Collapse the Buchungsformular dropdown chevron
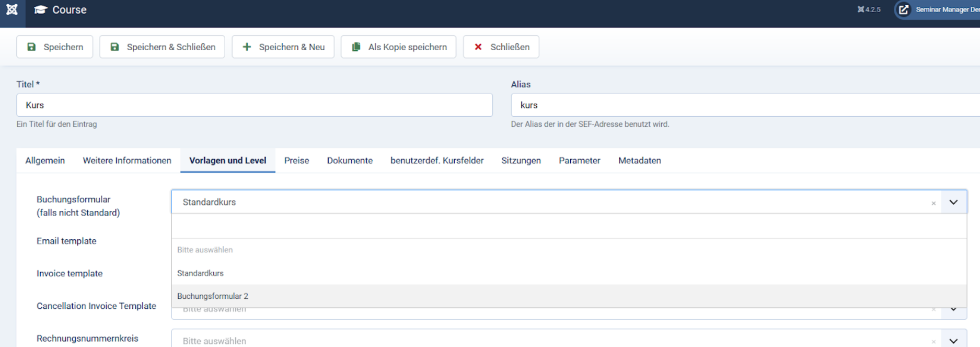Image resolution: width=980 pixels, height=347 pixels. 953,203
